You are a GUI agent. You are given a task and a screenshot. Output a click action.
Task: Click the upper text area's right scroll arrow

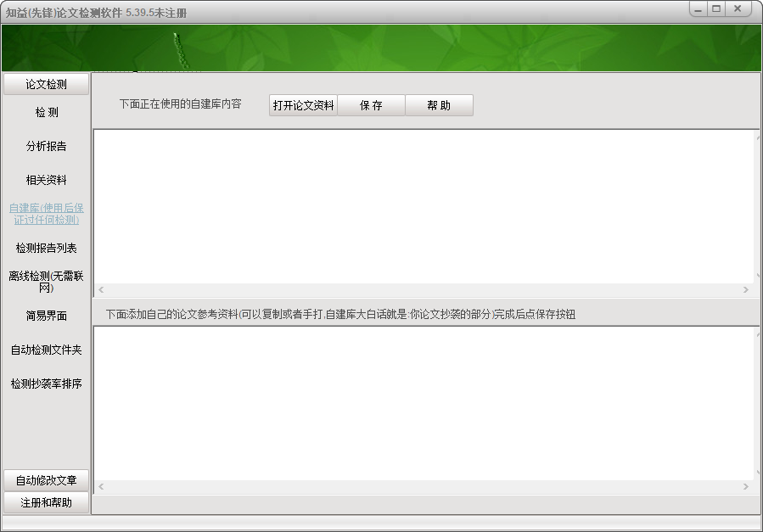pos(746,290)
